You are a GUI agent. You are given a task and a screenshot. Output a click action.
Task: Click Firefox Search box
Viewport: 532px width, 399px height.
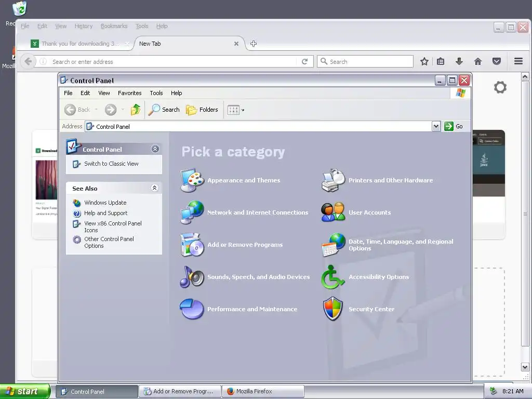tap(365, 61)
